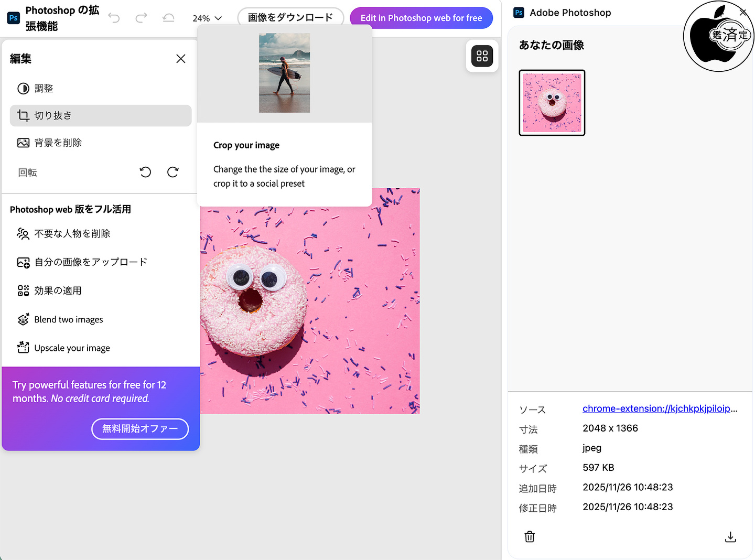
Task: Select 不要な人物を削除 option
Action: (72, 234)
